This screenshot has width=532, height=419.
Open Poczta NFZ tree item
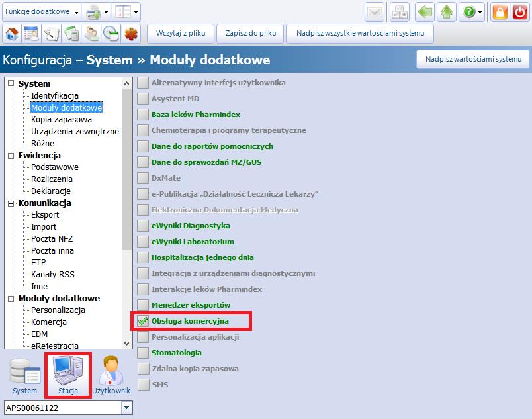click(x=52, y=238)
